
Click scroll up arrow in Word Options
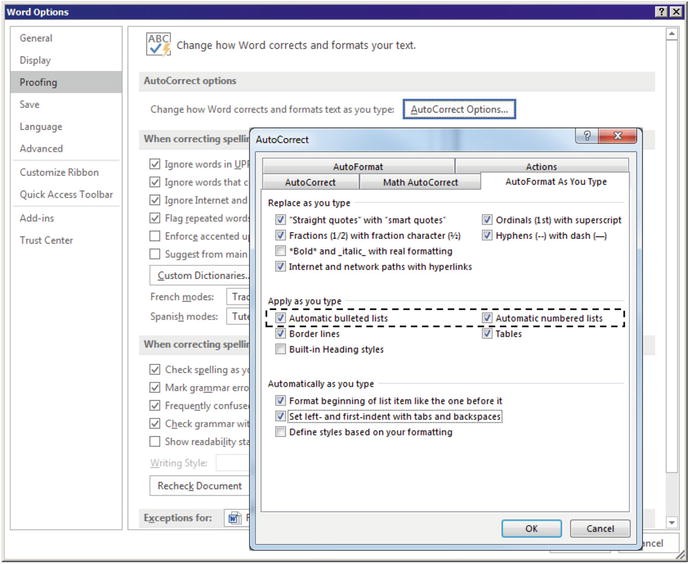click(672, 34)
